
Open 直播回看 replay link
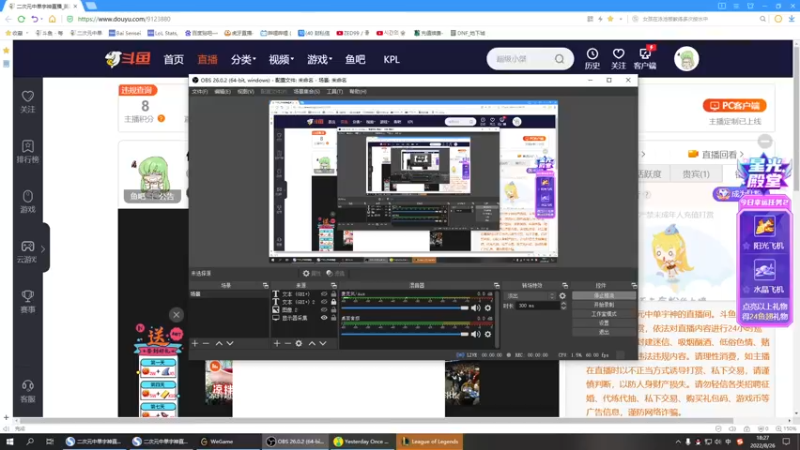pos(715,154)
